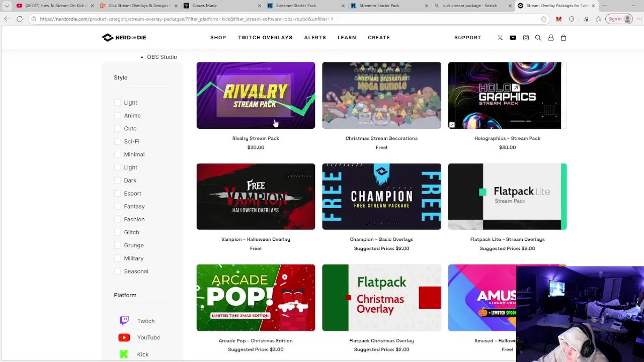The width and height of the screenshot is (644, 362).
Task: Open the shopping bag cart icon
Action: (563, 38)
